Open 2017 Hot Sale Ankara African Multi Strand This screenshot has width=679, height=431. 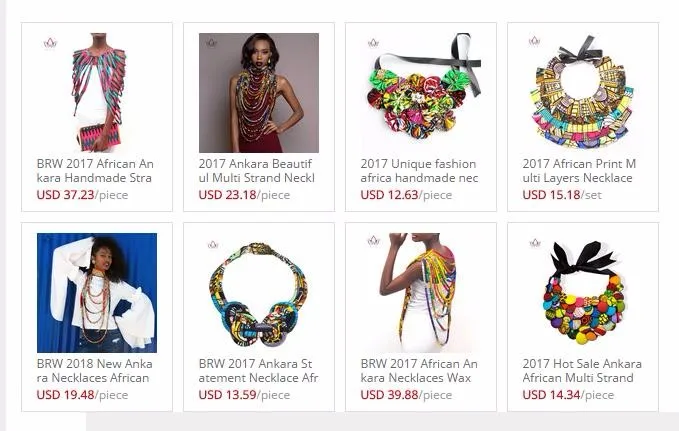pos(582,370)
